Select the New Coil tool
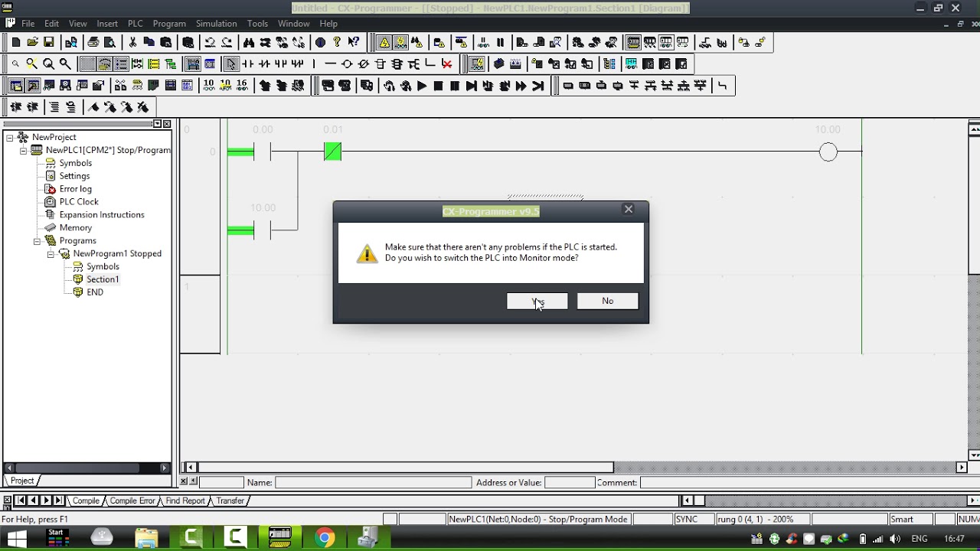980x551 pixels. coord(347,64)
